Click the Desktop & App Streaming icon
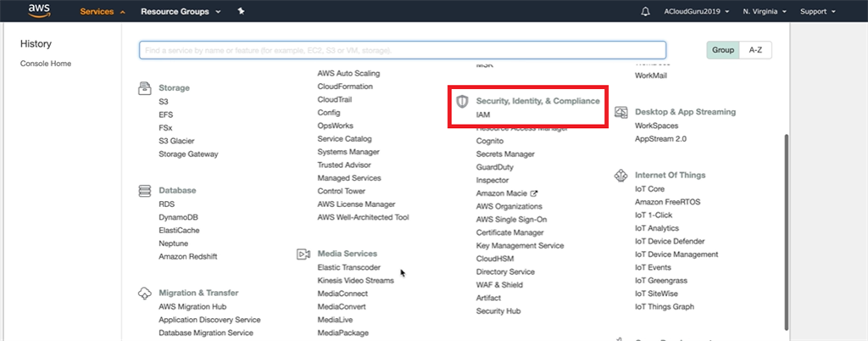 620,112
